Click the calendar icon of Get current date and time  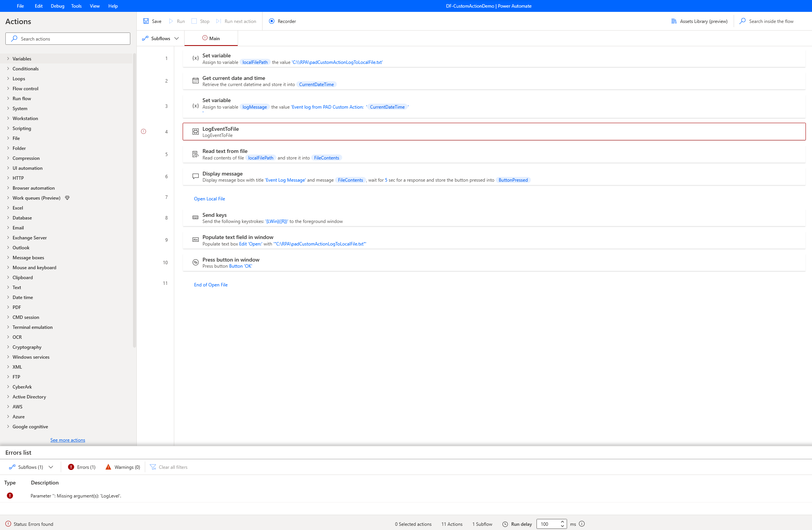[195, 81]
